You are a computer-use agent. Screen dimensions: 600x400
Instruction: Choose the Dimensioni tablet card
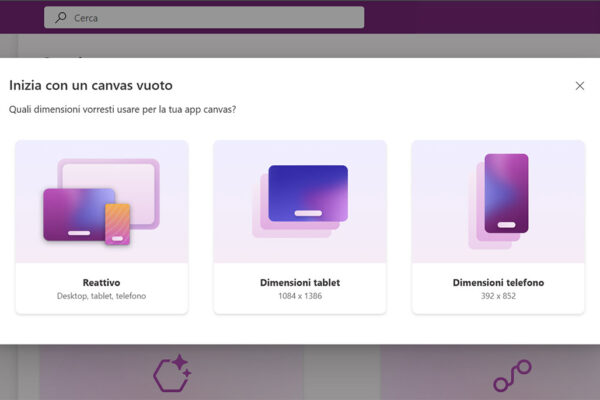300,227
